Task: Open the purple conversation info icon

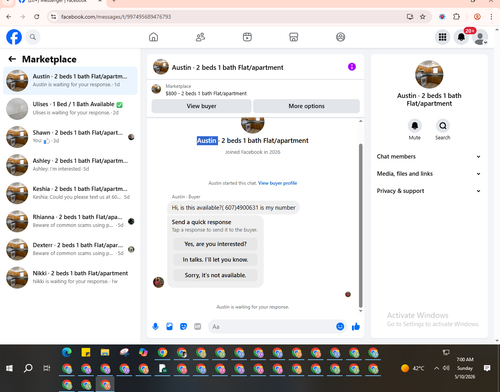Action: click(x=352, y=67)
